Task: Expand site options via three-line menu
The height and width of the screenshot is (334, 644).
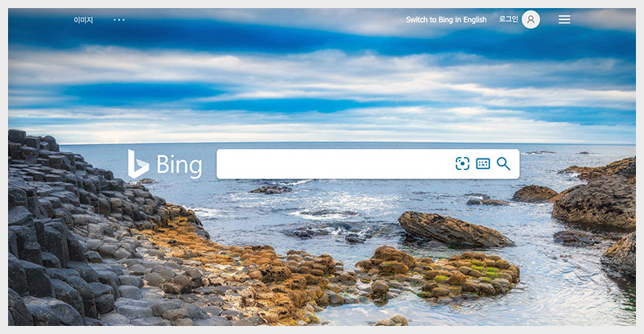Action: click(x=564, y=19)
